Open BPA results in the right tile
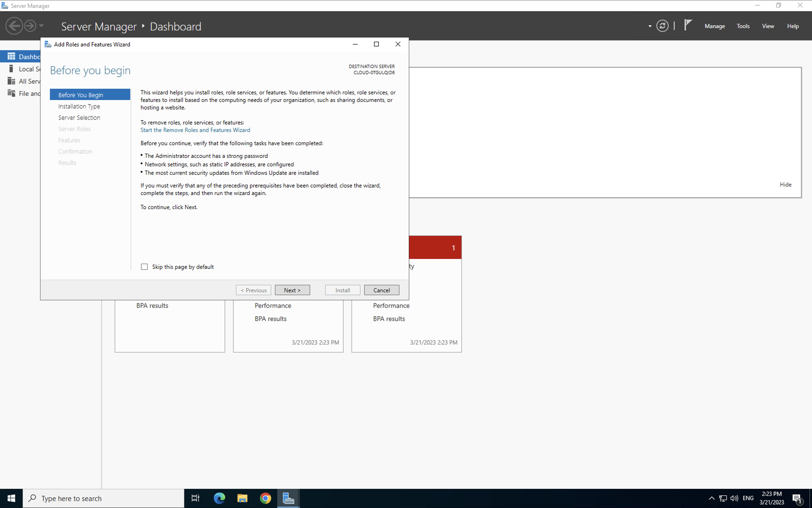Image resolution: width=812 pixels, height=508 pixels. click(x=389, y=318)
